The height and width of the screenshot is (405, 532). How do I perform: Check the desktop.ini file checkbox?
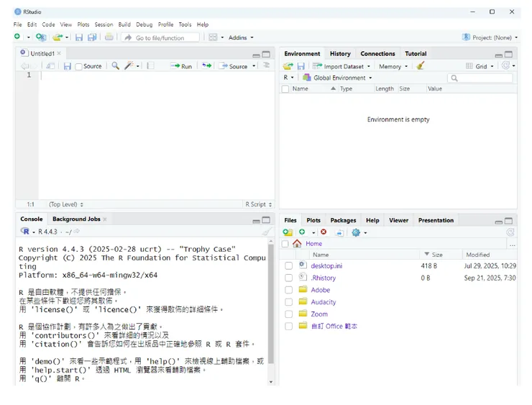coord(289,266)
